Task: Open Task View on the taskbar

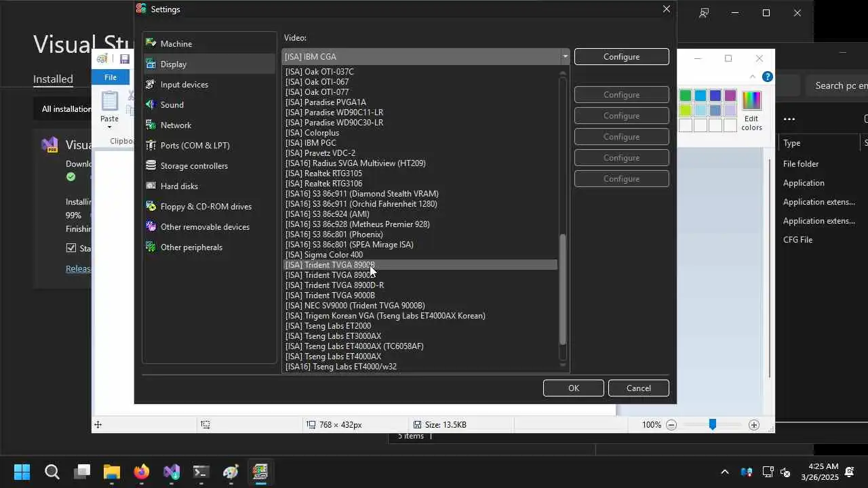Action: 83,472
